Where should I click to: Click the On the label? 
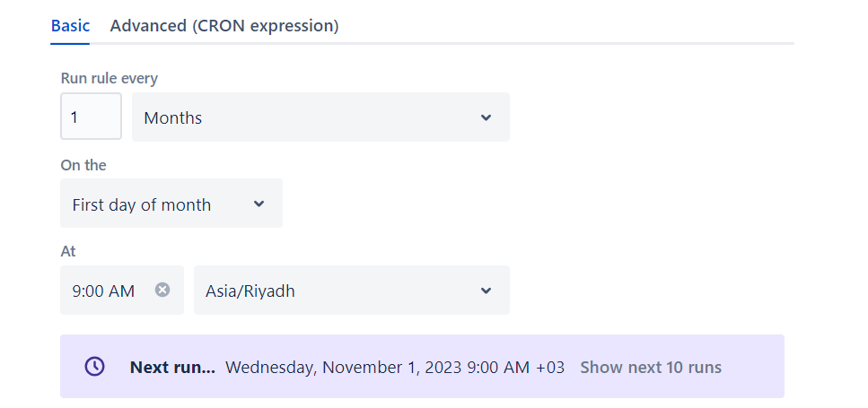(x=83, y=165)
